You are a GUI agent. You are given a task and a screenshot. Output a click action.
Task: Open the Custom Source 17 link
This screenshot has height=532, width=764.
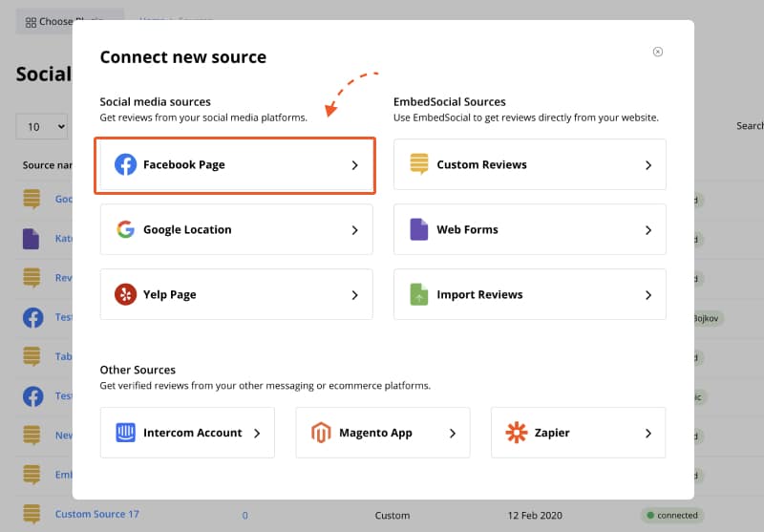[97, 514]
